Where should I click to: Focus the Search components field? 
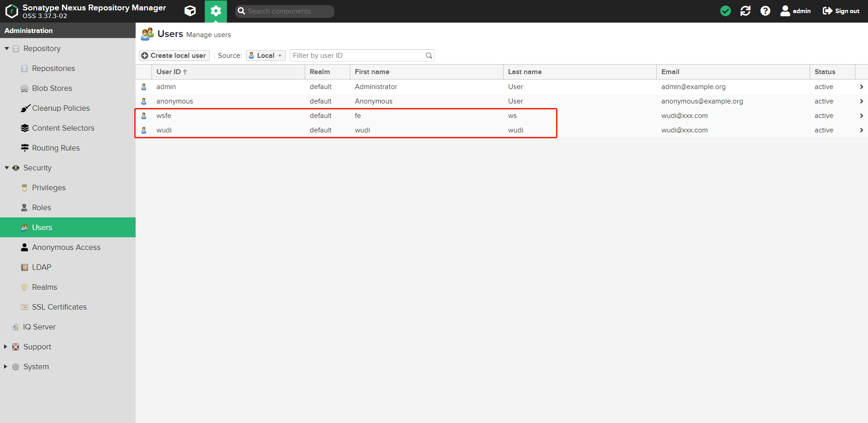point(285,11)
